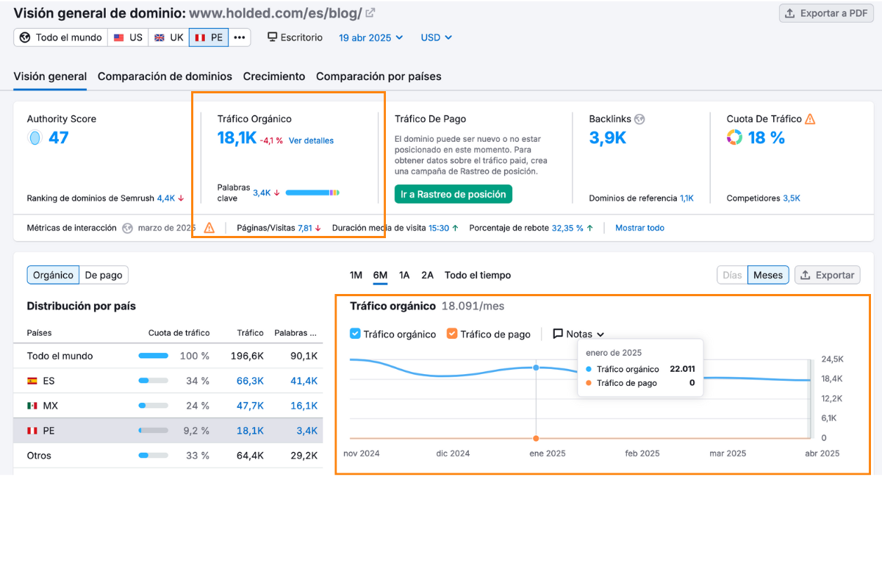
Task: Click the globe icon beside Backlinks
Action: 639,119
